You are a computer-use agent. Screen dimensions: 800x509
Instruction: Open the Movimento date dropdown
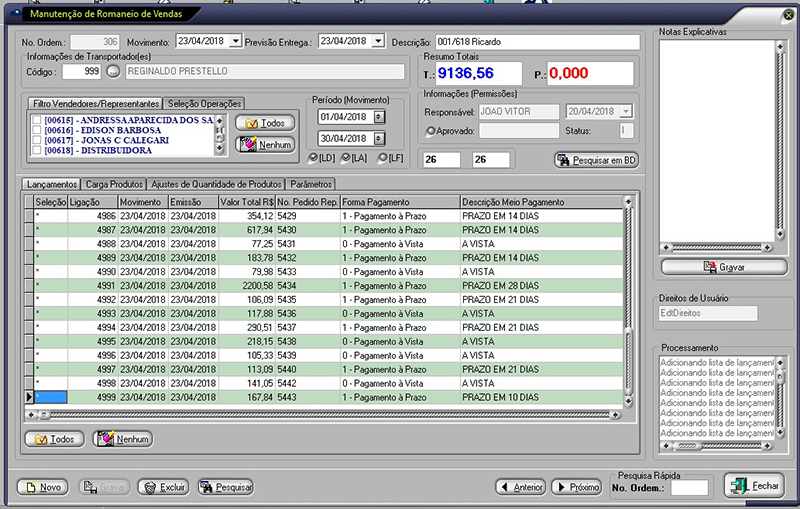235,41
